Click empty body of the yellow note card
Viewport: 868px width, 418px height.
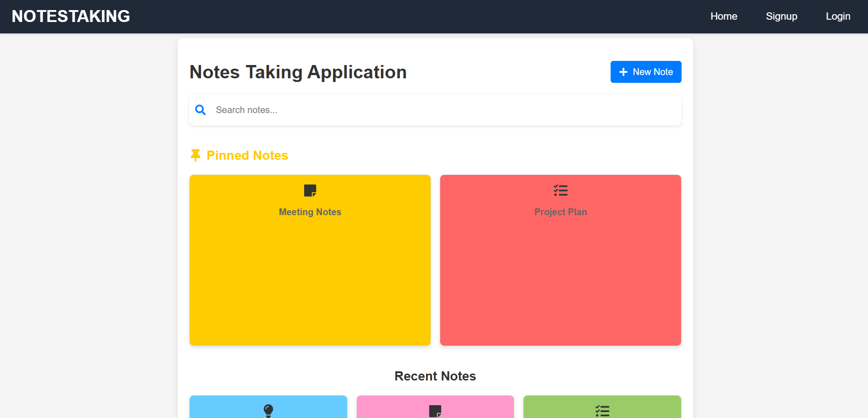click(x=310, y=284)
